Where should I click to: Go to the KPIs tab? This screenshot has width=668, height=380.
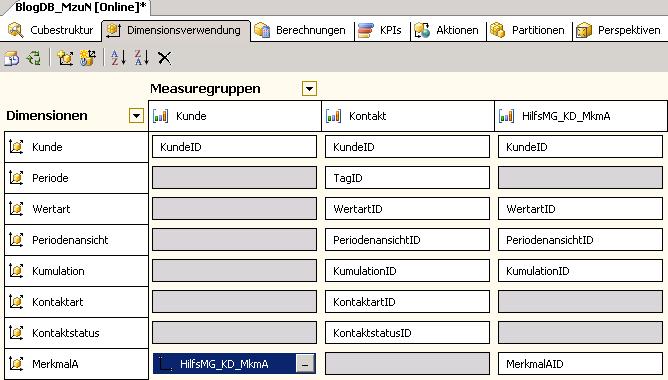(380, 30)
